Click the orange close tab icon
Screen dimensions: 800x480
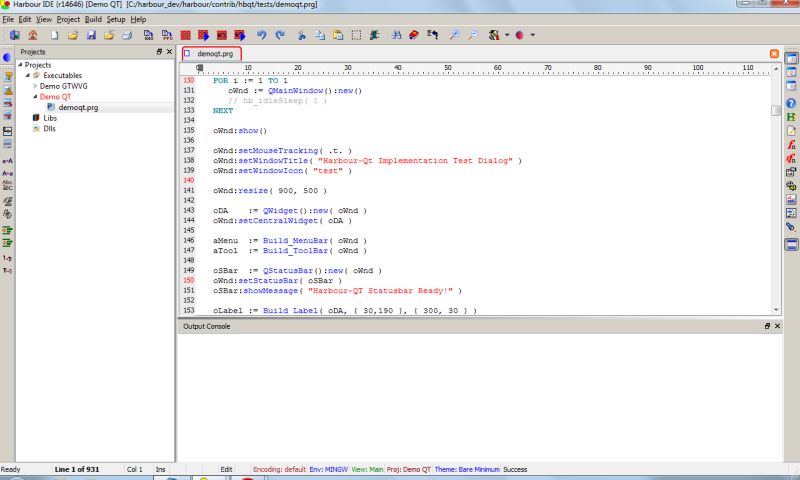(775, 53)
